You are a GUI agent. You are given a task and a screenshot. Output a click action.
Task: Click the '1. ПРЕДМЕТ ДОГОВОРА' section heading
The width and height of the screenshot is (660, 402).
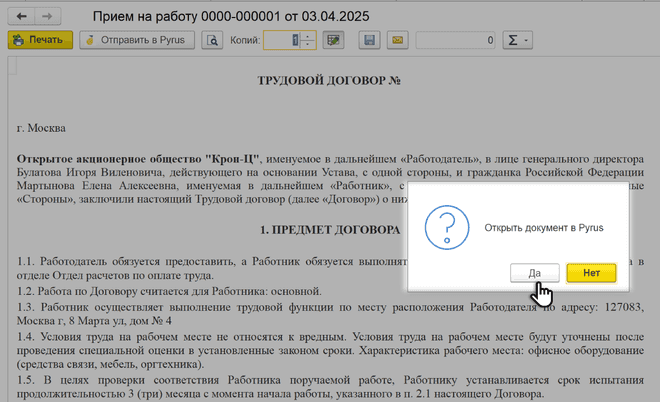(x=329, y=229)
